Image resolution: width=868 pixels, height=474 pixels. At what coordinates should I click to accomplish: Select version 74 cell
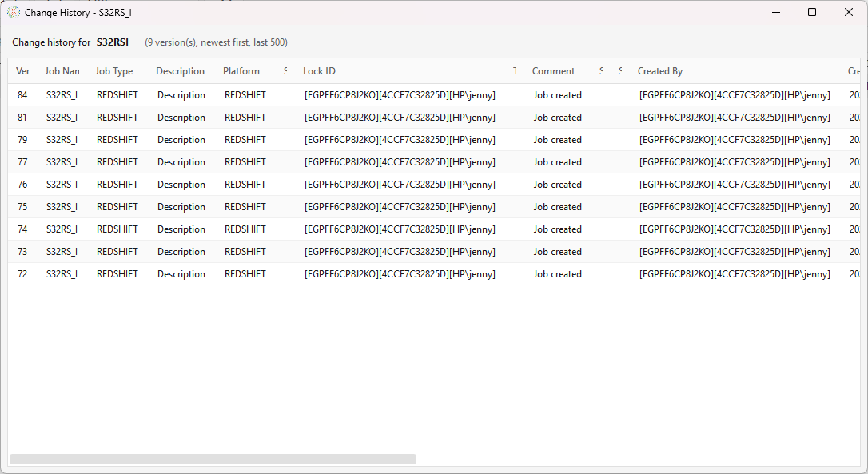coord(22,229)
